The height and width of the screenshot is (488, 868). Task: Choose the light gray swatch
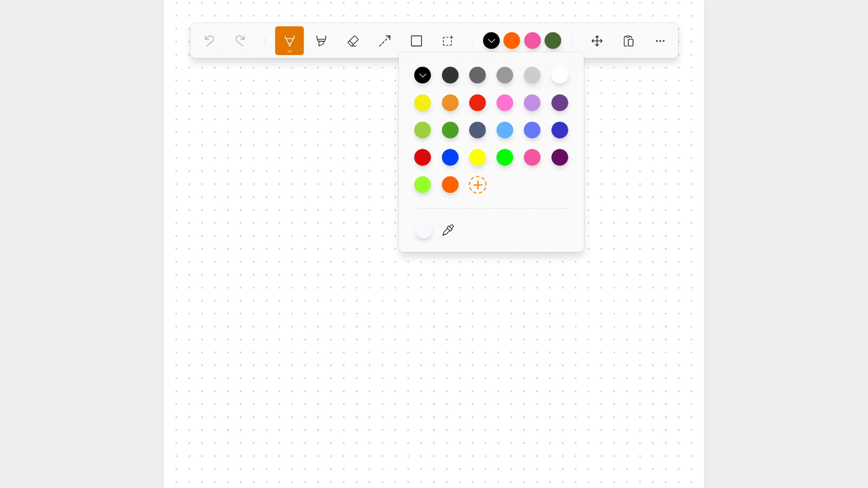click(x=532, y=75)
